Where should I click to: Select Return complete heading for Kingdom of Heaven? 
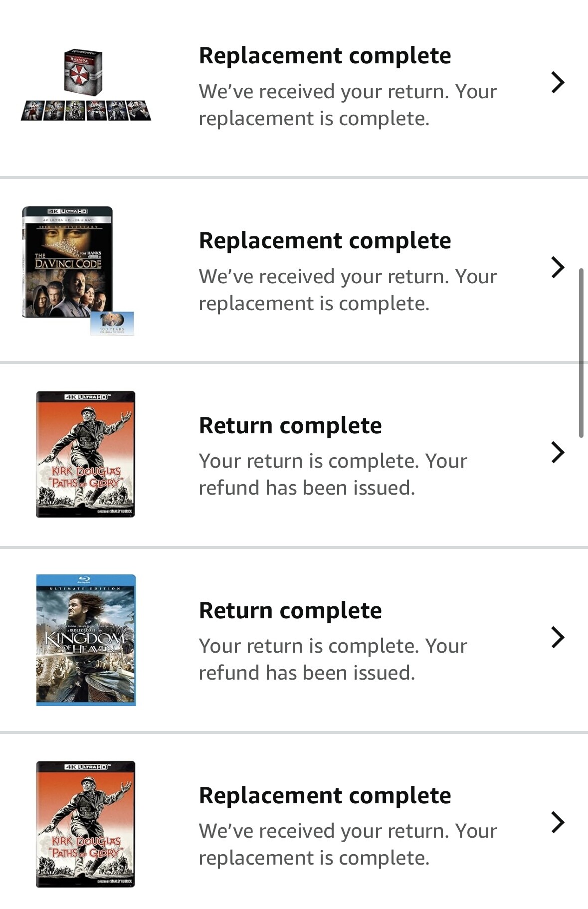(x=290, y=610)
